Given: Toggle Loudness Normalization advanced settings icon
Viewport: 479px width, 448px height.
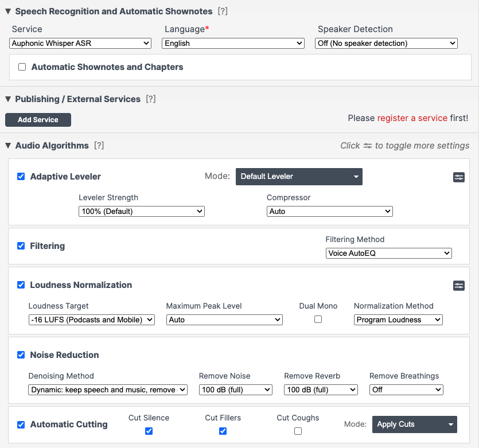Looking at the screenshot, I should coord(458,285).
